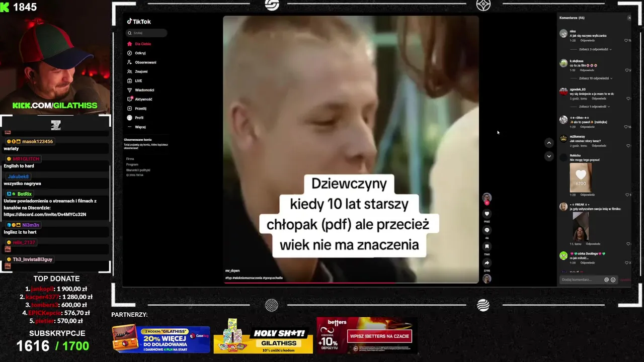Screen dimensions: 644x362
Task: Click the Szukaj search field
Action: [x=146, y=33]
